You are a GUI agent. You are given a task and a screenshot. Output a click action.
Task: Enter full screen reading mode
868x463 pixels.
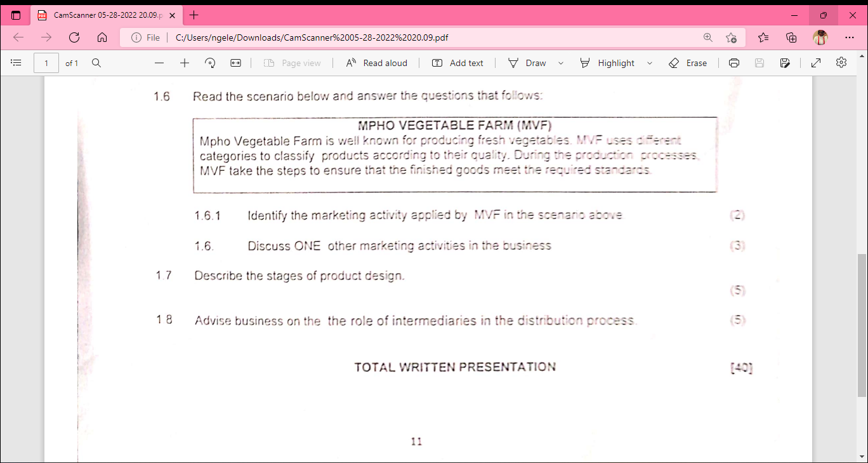(815, 63)
